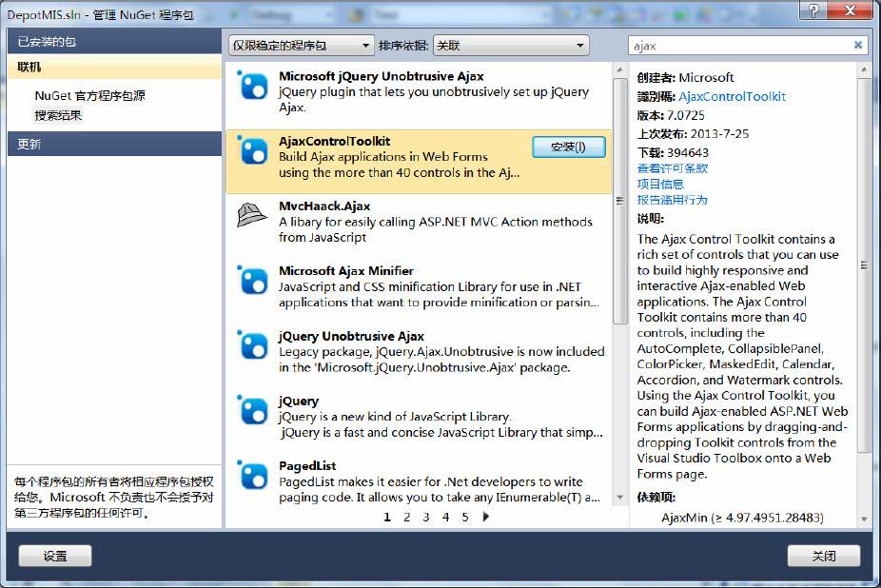
Task: Select NuGet 官方程序包源
Action: point(89,95)
